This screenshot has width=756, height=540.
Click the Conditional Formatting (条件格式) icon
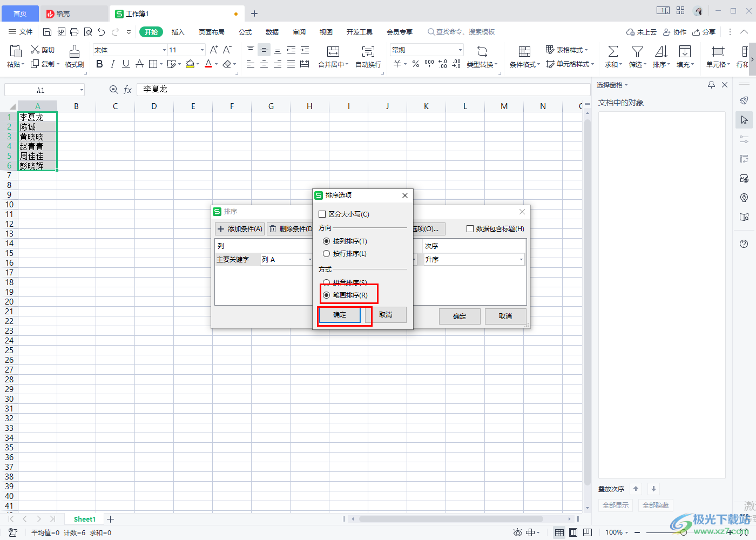click(x=524, y=51)
